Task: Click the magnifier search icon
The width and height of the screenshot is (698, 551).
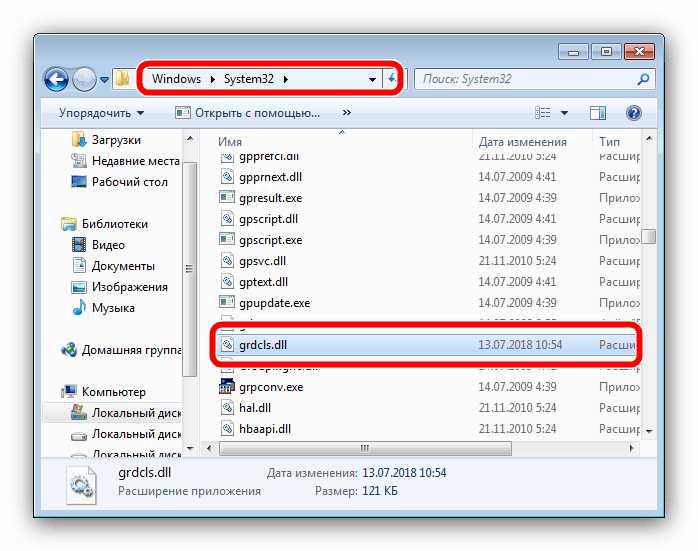Action: tap(643, 79)
